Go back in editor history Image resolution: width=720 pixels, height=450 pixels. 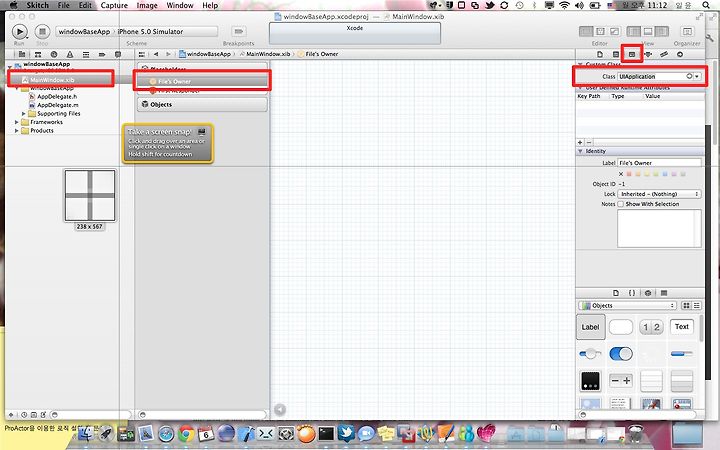point(156,54)
